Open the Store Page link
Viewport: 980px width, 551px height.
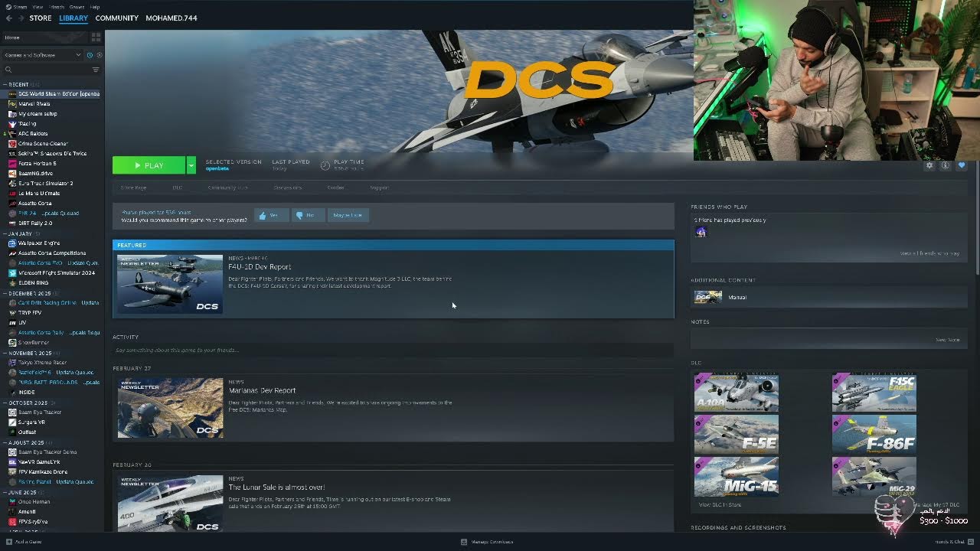pyautogui.click(x=133, y=187)
